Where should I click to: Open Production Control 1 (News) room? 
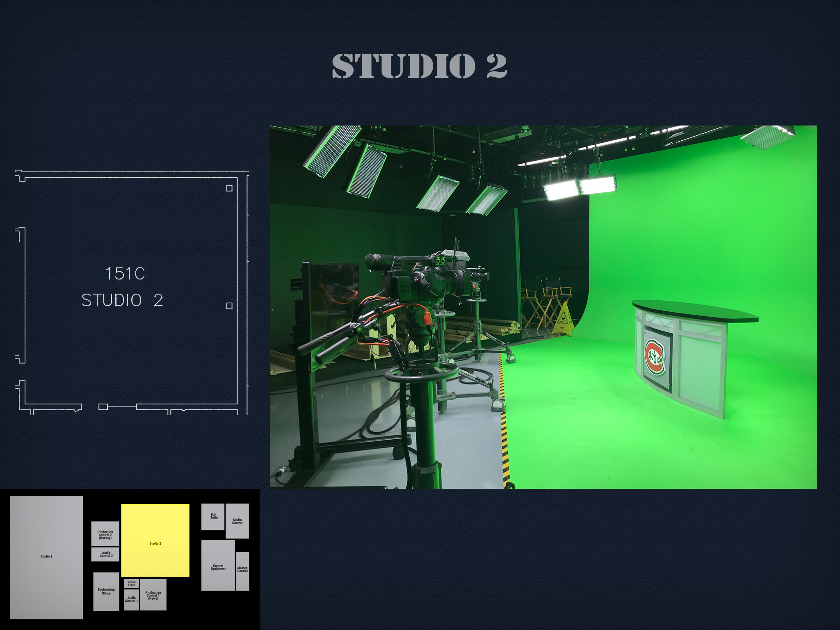coord(153,595)
